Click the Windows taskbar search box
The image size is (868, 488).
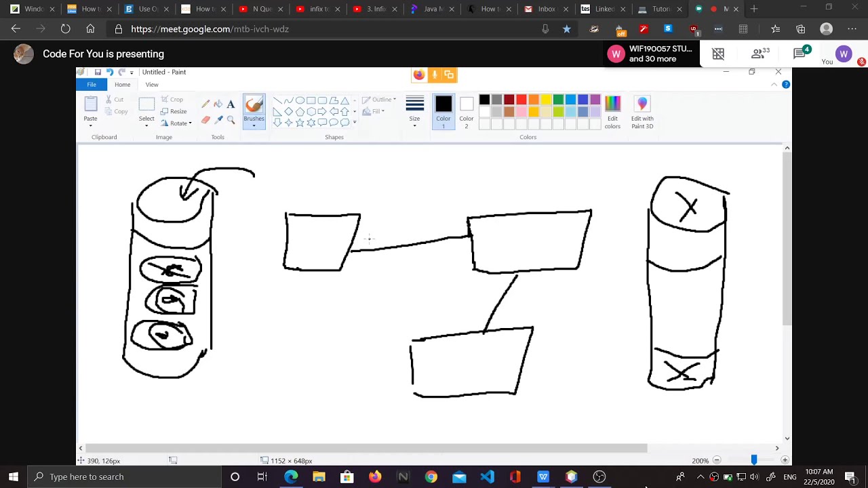pyautogui.click(x=125, y=476)
